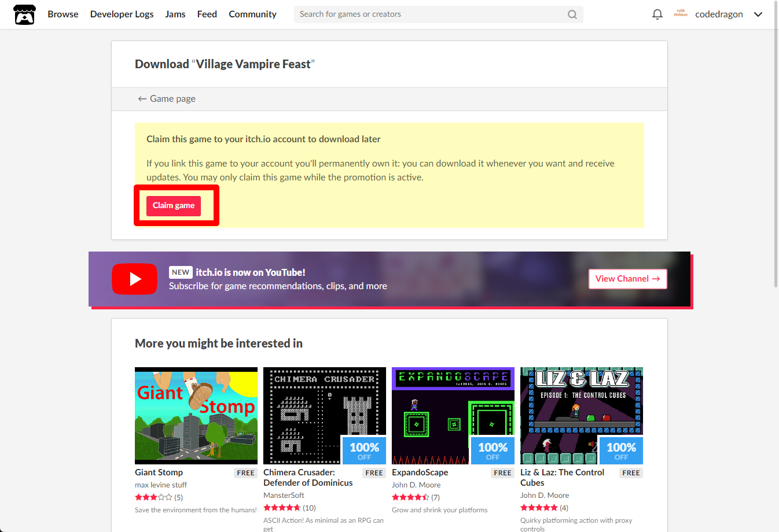
Task: Click the Giant Stomp star rating
Action: tap(153, 497)
